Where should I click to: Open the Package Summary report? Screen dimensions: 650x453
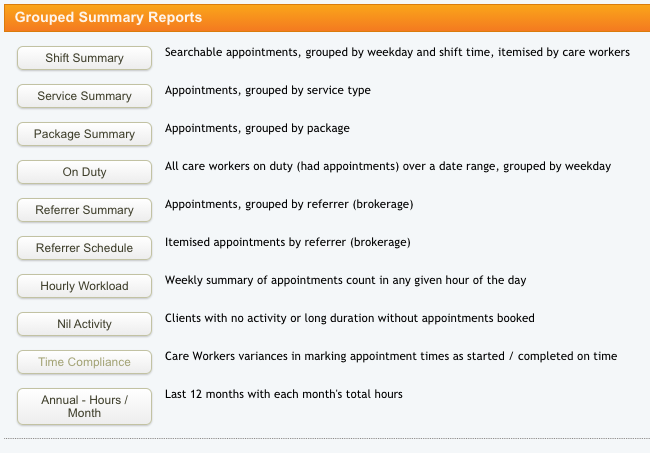[84, 134]
